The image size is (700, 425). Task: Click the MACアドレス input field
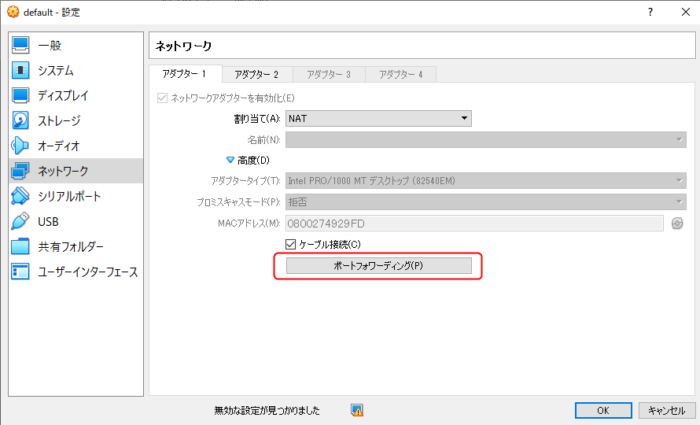(474, 223)
